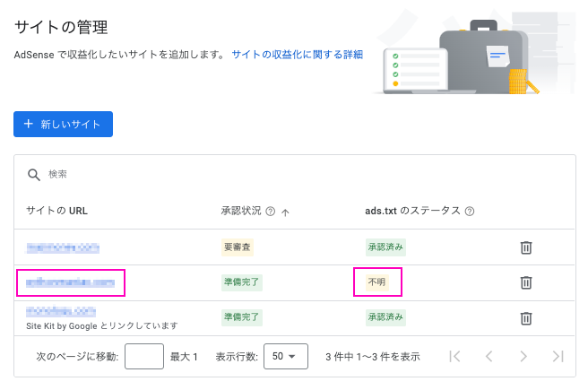
Task: Click 準備完了 badge in the 不明 row
Action: pyautogui.click(x=242, y=282)
